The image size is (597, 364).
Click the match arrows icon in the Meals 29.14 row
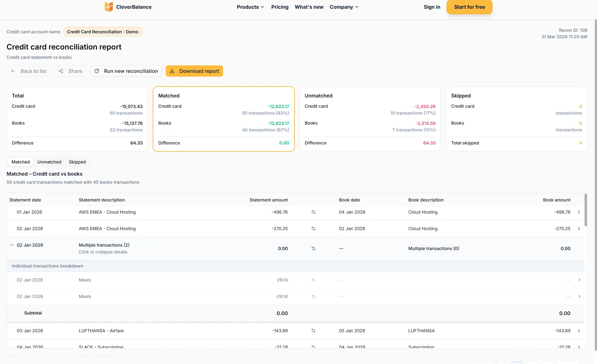tap(313, 280)
